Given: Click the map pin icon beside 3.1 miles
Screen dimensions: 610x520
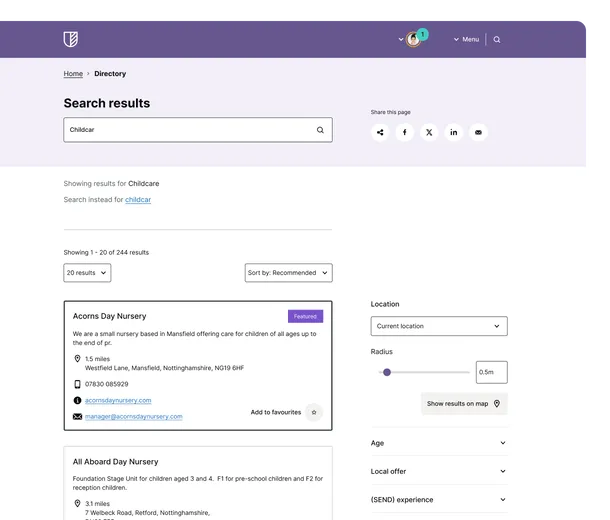Looking at the screenshot, I should coord(77,504).
